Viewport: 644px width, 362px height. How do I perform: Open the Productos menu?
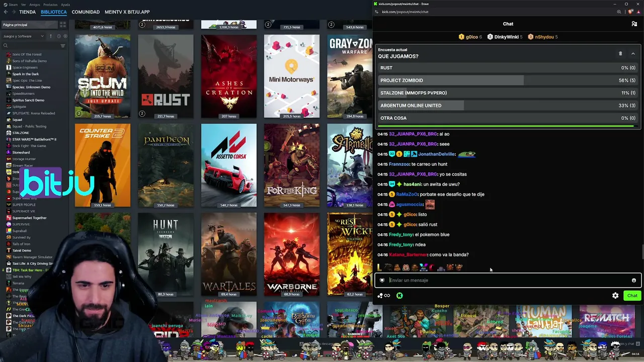(x=50, y=5)
